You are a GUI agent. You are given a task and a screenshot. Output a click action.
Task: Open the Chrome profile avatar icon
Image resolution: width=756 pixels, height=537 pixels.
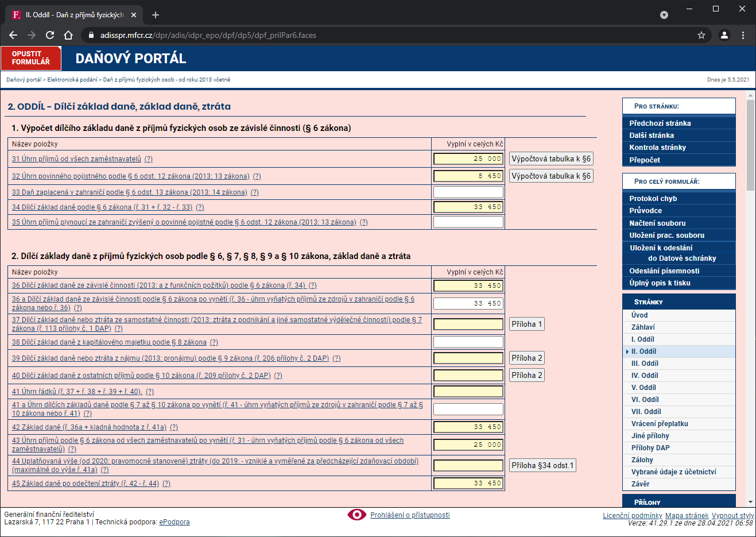click(724, 35)
